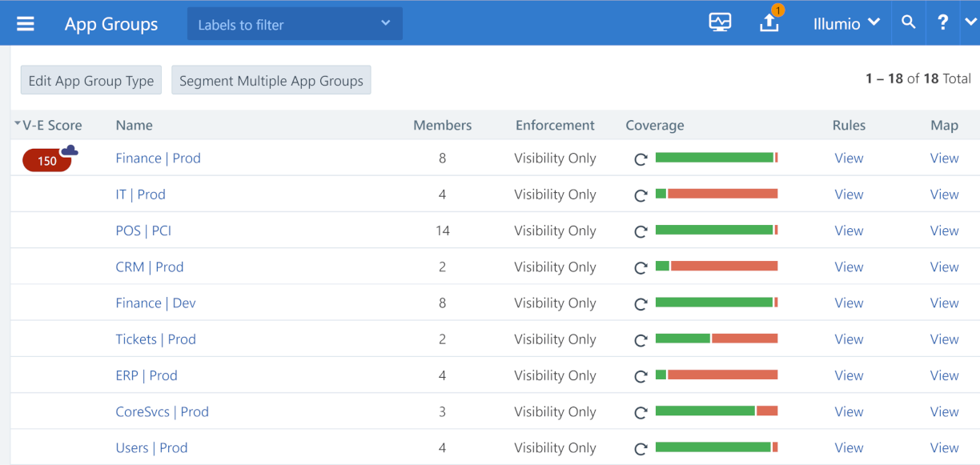Click Edit App Group Type button
This screenshot has width=980, height=465.
91,80
